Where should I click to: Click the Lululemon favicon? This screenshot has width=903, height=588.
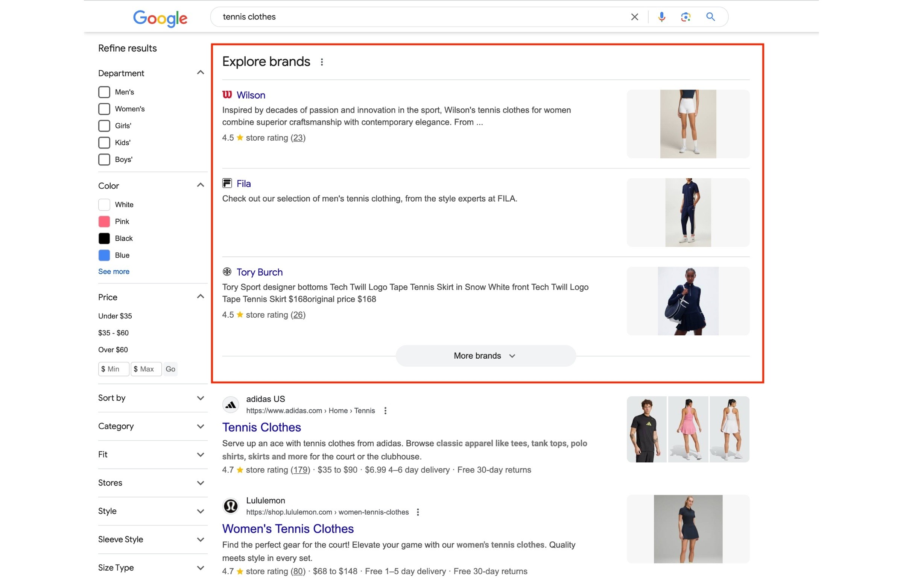pyautogui.click(x=230, y=506)
